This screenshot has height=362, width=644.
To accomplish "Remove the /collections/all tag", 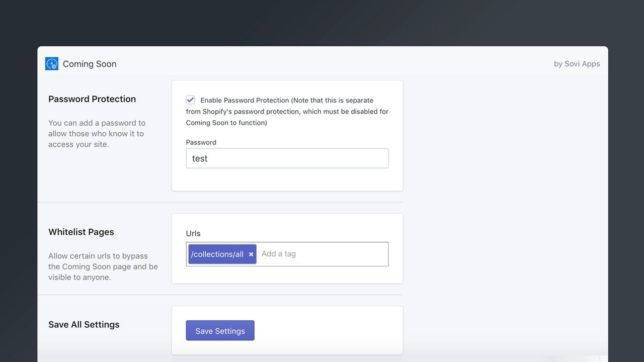I will [x=251, y=254].
